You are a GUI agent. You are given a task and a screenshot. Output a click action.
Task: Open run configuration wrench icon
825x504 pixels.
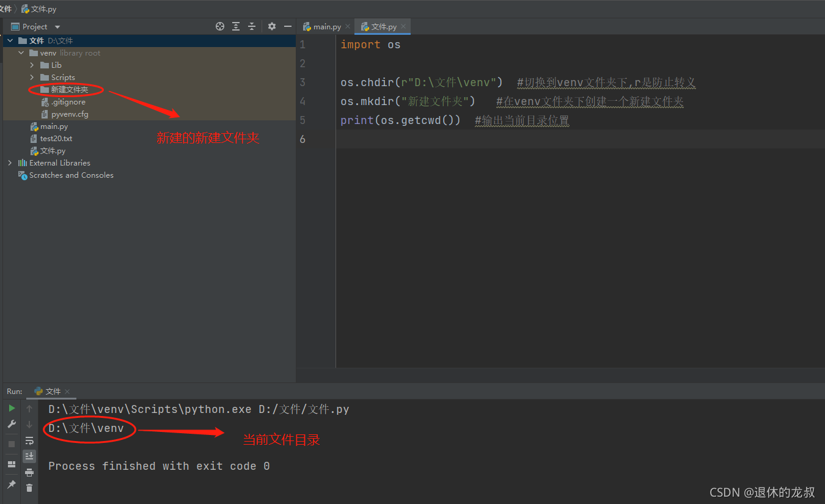(x=12, y=424)
